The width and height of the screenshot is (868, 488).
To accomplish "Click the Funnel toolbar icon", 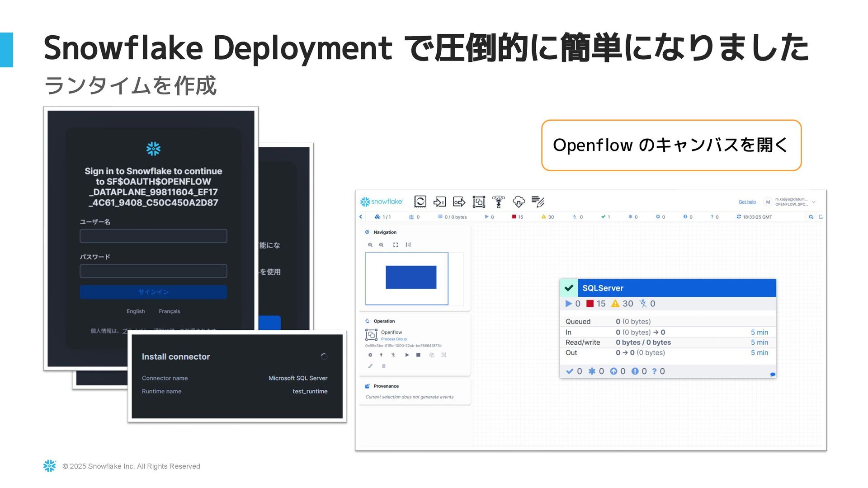I will [x=499, y=202].
